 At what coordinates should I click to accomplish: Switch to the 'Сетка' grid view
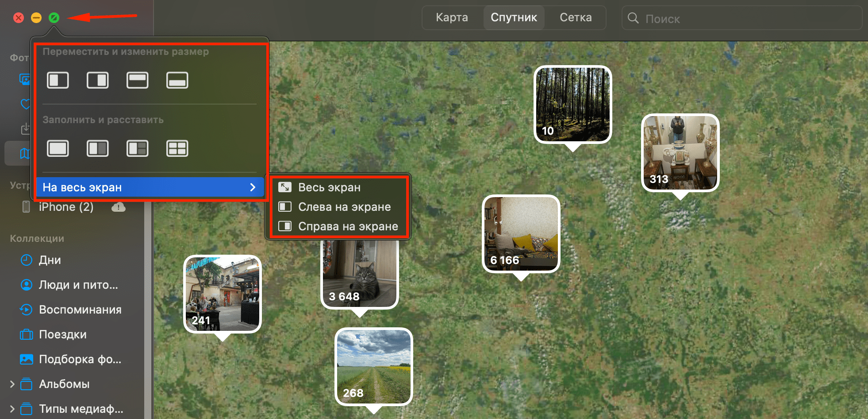(576, 17)
